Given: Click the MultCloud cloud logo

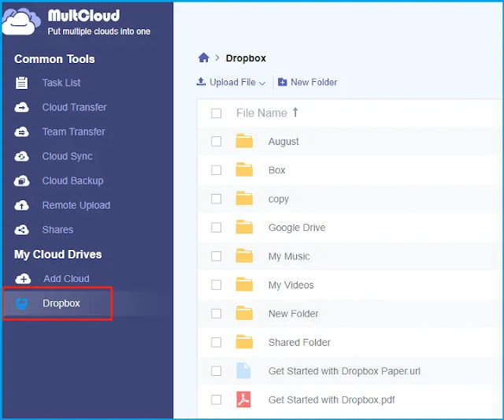Looking at the screenshot, I should (21, 21).
